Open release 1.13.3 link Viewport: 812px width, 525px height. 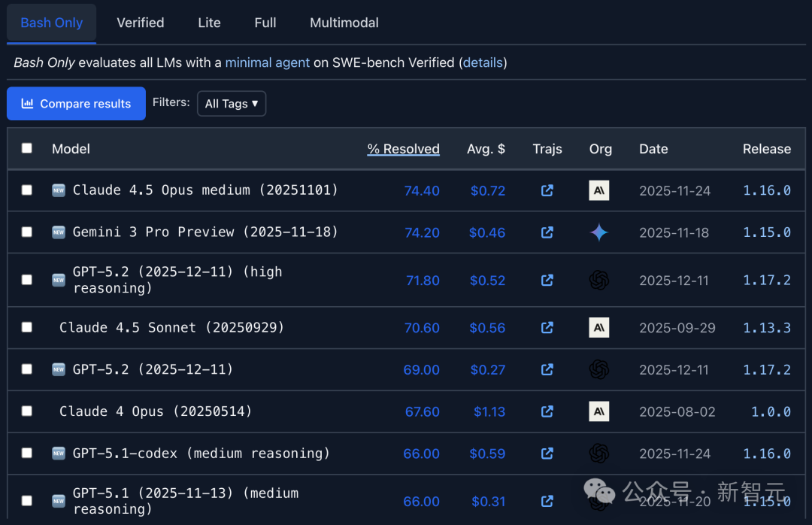[x=767, y=327]
